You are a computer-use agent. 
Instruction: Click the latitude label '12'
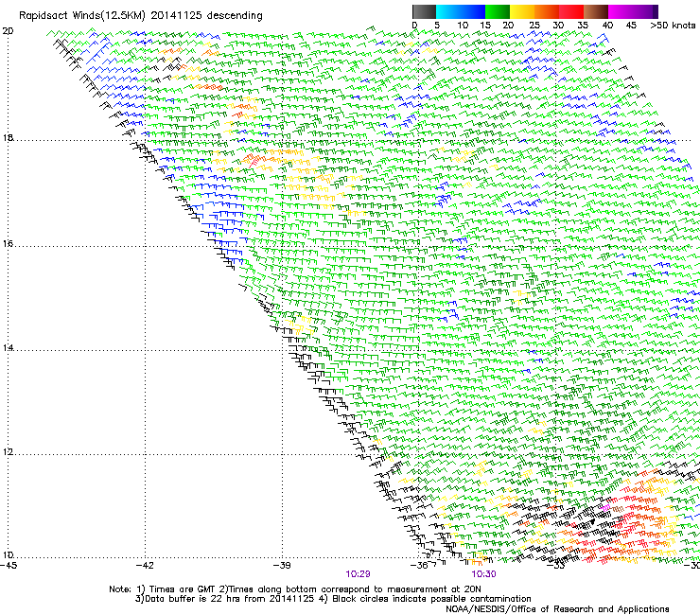(x=8, y=451)
